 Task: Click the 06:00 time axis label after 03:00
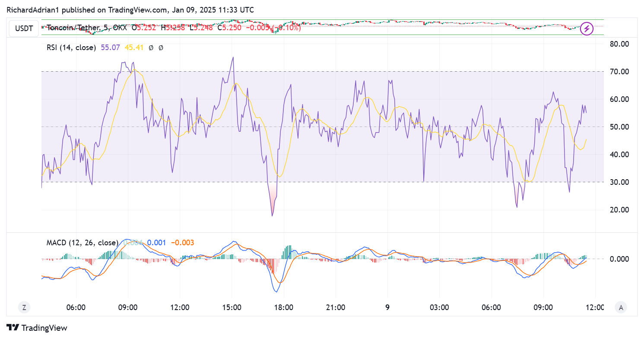[x=491, y=307]
